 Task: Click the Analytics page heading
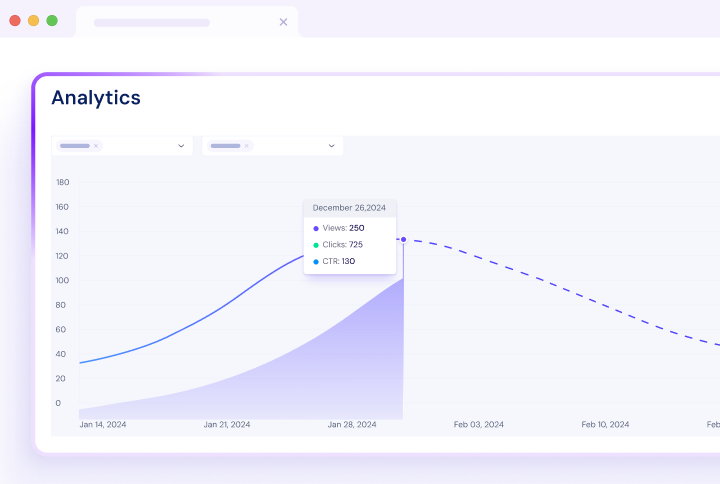(x=96, y=98)
